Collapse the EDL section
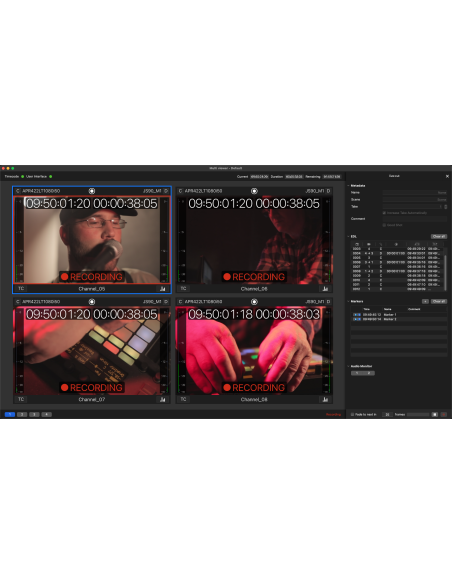Screen dimensions: 452x584 click(x=348, y=237)
